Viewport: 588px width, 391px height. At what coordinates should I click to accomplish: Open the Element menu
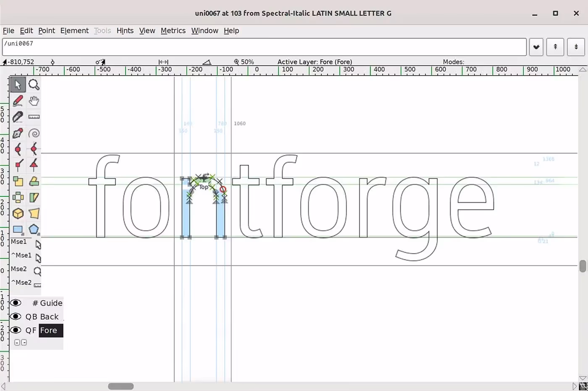tap(74, 31)
